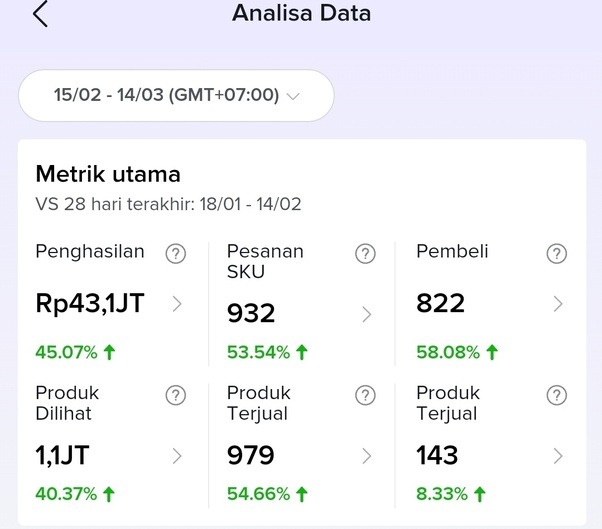Open help icon for Produk Terjual 979
Screen dimensions: 602x529
pyautogui.click(x=366, y=395)
